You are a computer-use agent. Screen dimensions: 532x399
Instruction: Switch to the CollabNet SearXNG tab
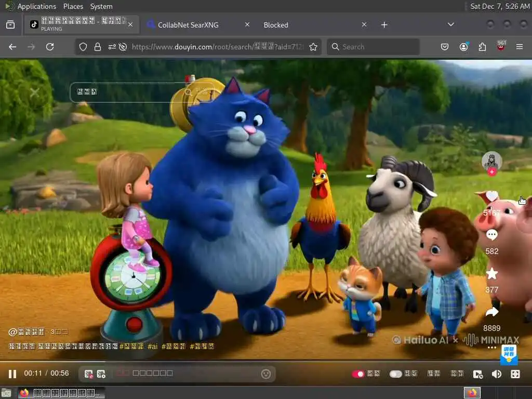[188, 25]
